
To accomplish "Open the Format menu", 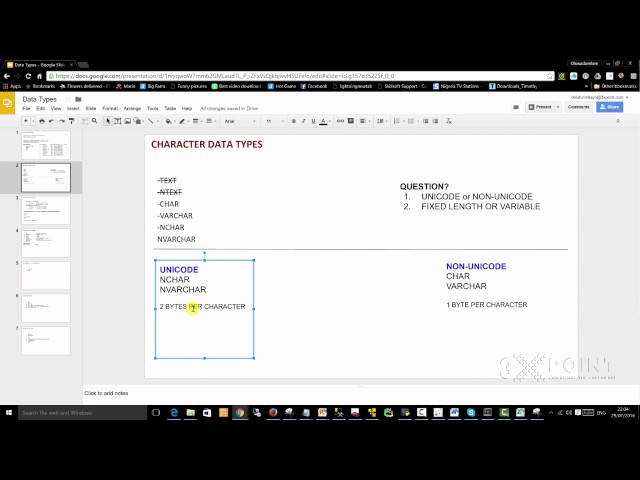I will coord(110,109).
